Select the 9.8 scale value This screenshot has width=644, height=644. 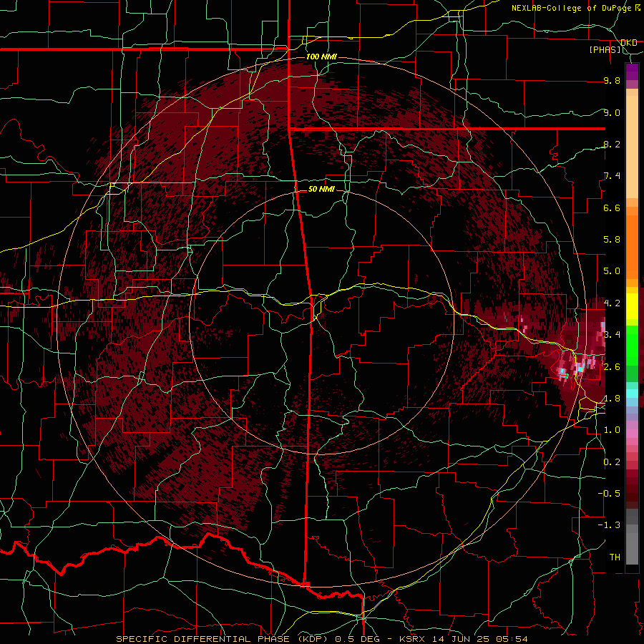click(x=612, y=81)
